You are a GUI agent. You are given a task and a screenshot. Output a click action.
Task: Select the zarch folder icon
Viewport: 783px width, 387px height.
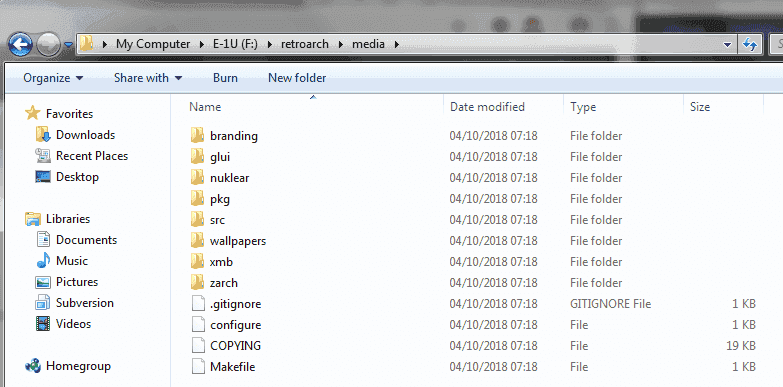click(x=198, y=283)
